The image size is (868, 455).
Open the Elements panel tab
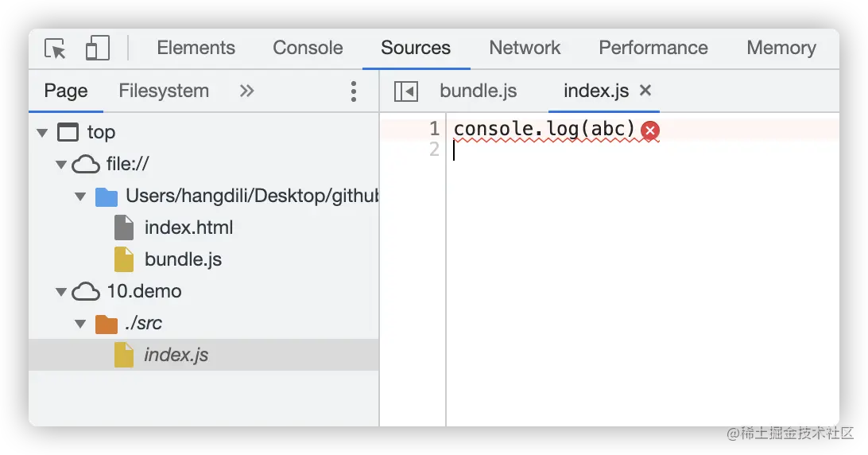196,48
